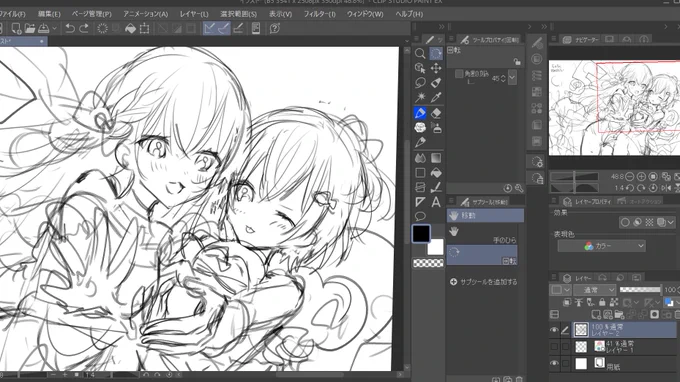Click the Undo arrow in command bar

pyautogui.click(x=70, y=29)
